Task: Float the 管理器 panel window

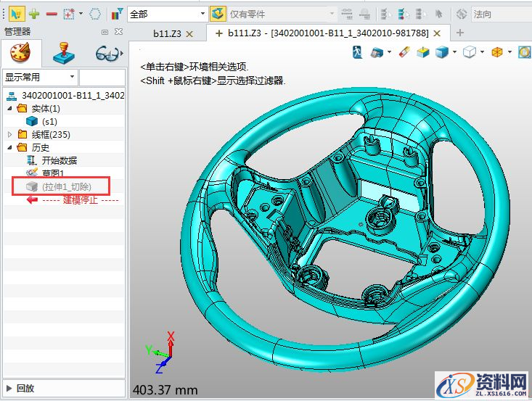Action: tap(105, 32)
